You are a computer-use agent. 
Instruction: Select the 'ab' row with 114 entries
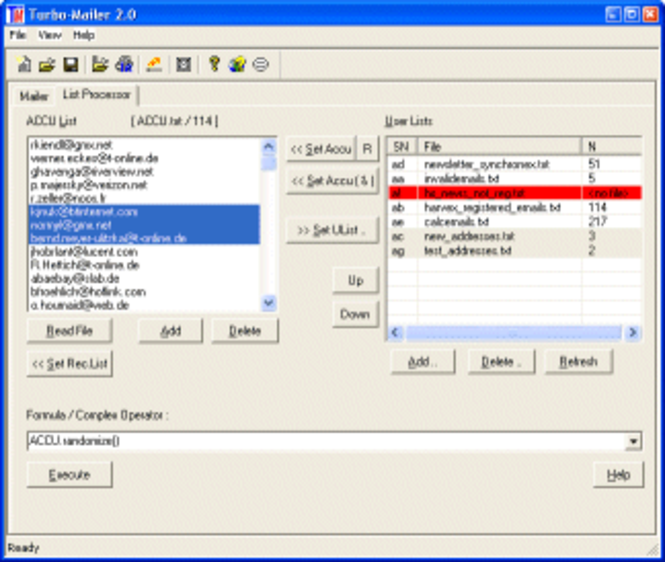tap(514, 207)
